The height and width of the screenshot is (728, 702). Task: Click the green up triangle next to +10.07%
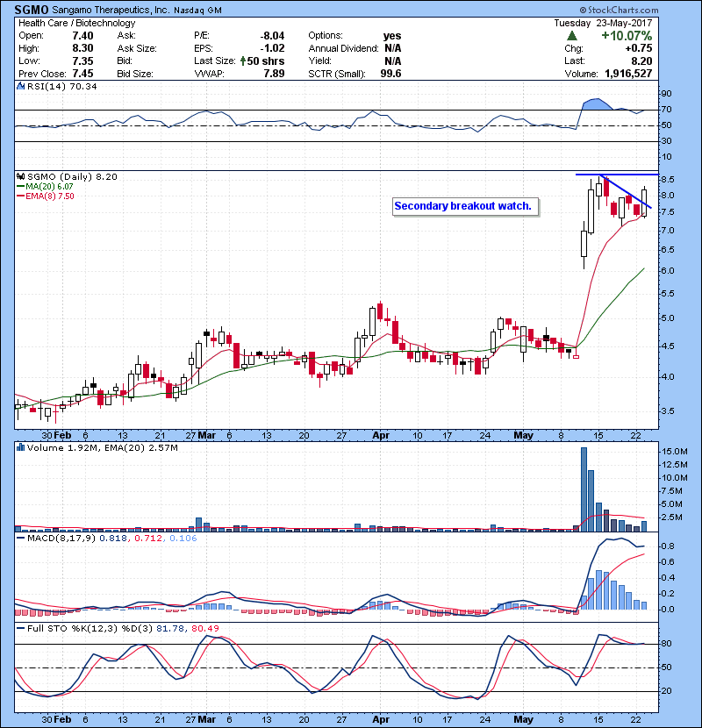click(x=572, y=36)
